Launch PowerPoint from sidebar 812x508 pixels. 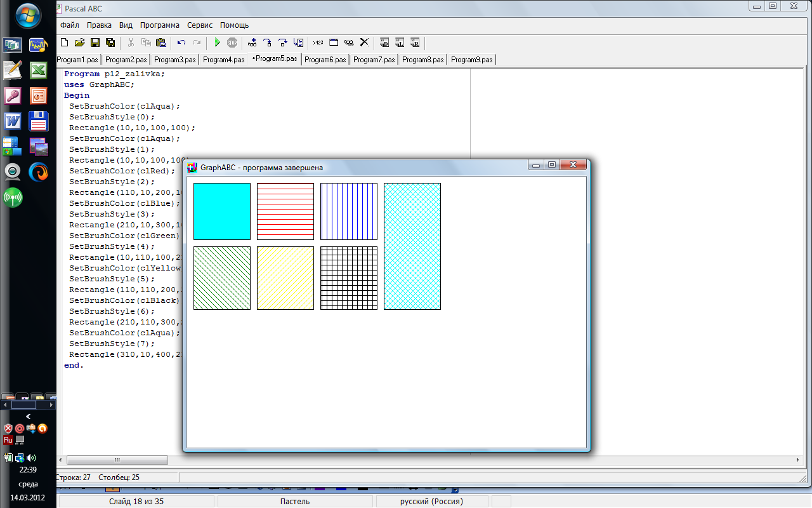pyautogui.click(x=39, y=96)
